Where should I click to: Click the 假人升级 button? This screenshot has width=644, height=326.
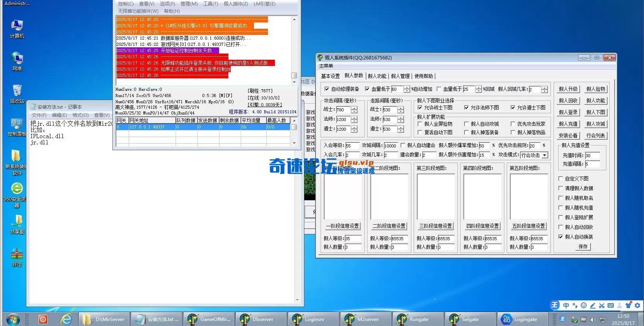568,89
